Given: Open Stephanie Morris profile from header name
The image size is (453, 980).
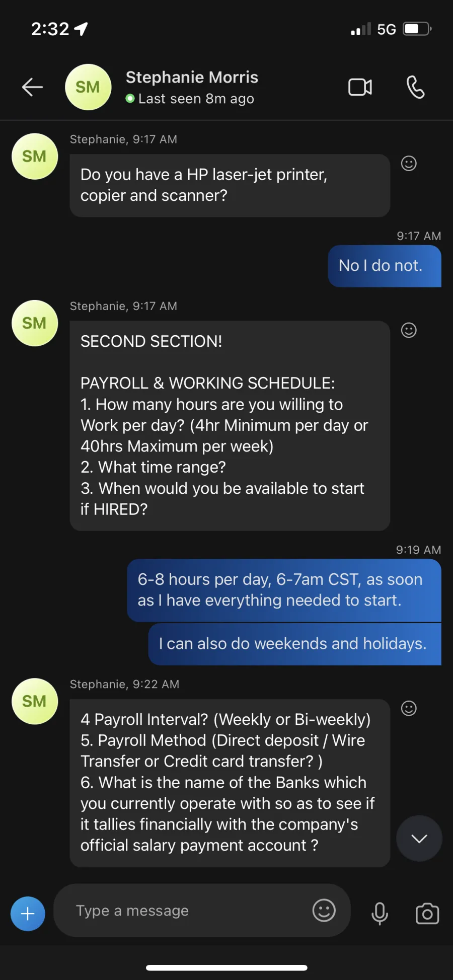Looking at the screenshot, I should (192, 77).
